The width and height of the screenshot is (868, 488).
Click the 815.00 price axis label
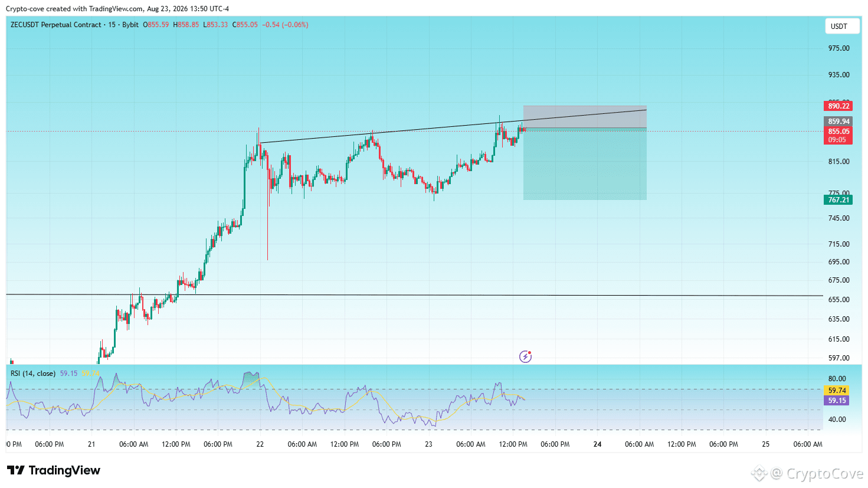click(x=839, y=162)
